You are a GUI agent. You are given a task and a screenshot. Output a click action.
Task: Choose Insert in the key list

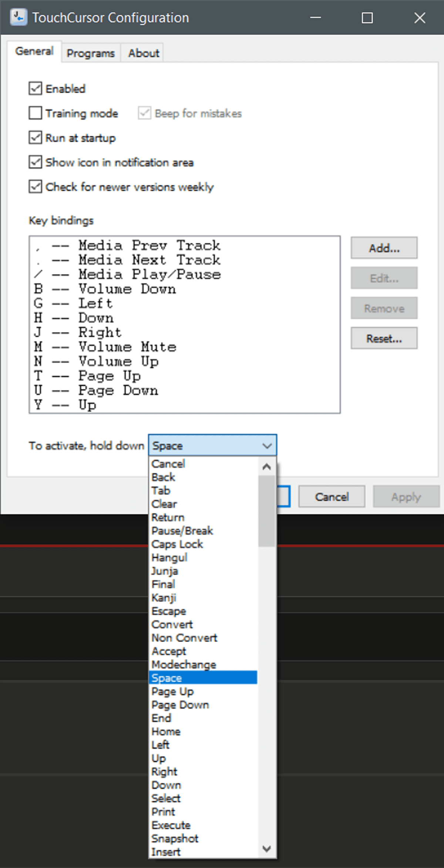pyautogui.click(x=203, y=851)
